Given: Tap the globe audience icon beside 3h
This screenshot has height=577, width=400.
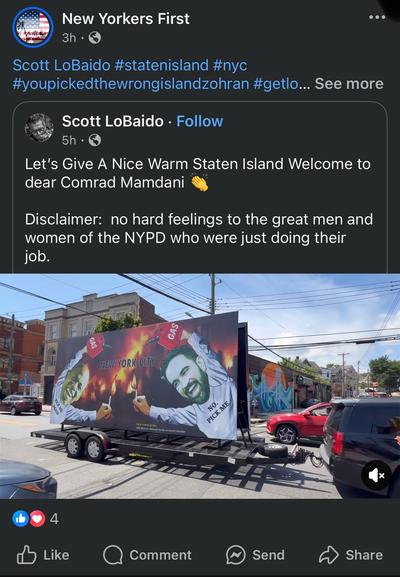Looking at the screenshot, I should pos(95,38).
